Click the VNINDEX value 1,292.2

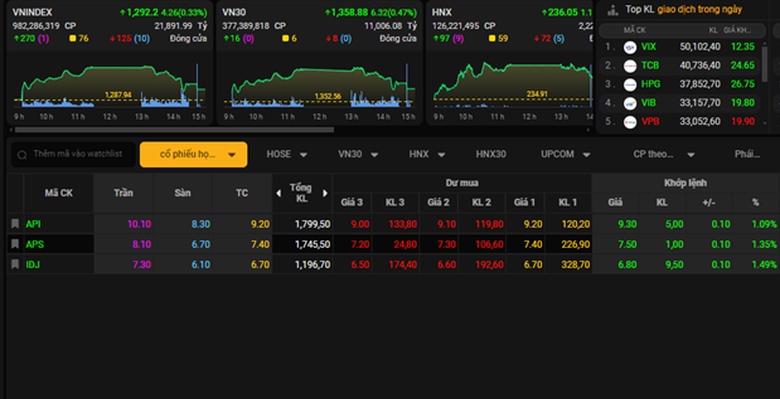pos(142,12)
